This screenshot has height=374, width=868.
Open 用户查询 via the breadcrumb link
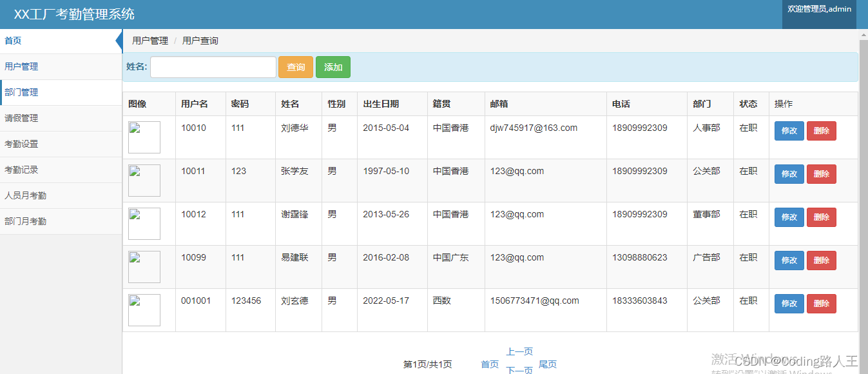click(200, 40)
